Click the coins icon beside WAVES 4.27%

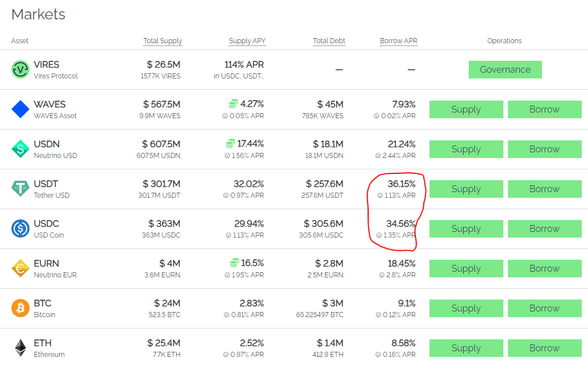(x=233, y=103)
